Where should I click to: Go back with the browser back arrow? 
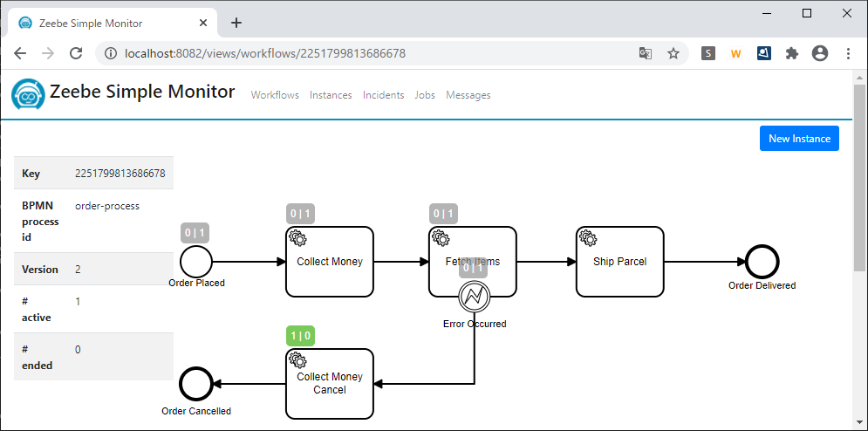pyautogui.click(x=20, y=53)
